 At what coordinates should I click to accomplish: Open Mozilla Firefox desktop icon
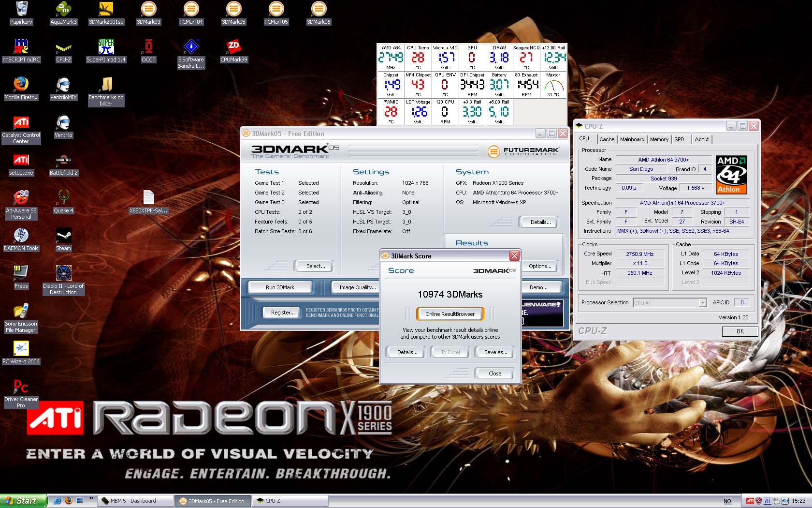(x=21, y=88)
